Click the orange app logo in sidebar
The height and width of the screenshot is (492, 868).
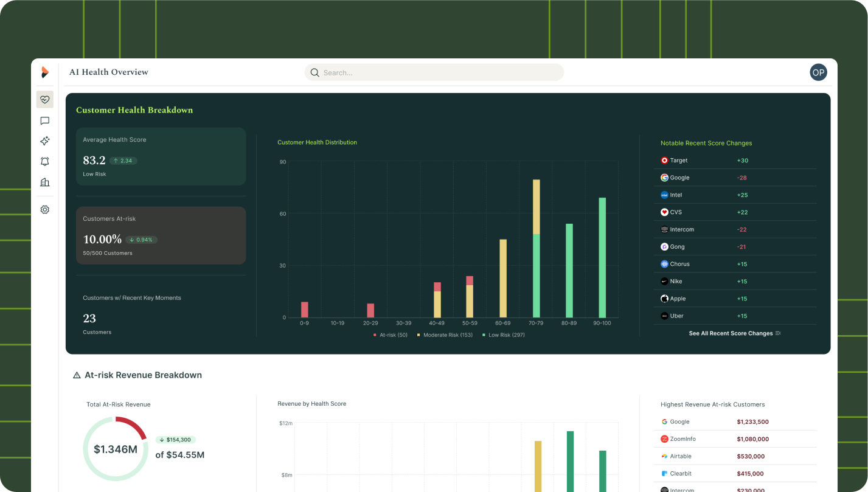44,72
